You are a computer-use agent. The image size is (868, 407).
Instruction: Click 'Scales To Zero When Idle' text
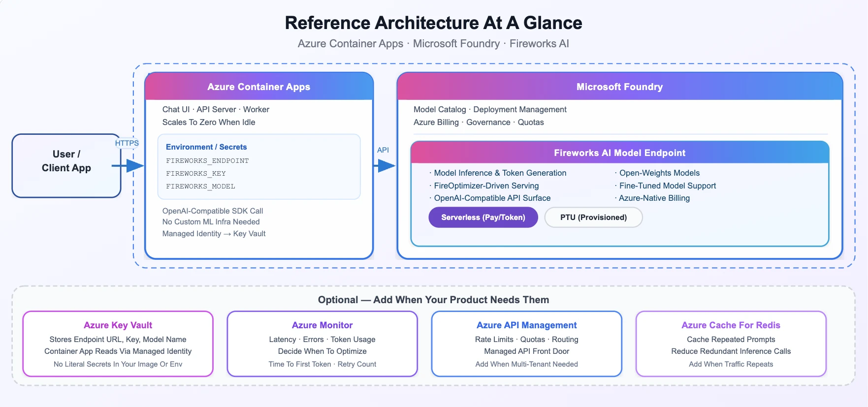tap(209, 123)
